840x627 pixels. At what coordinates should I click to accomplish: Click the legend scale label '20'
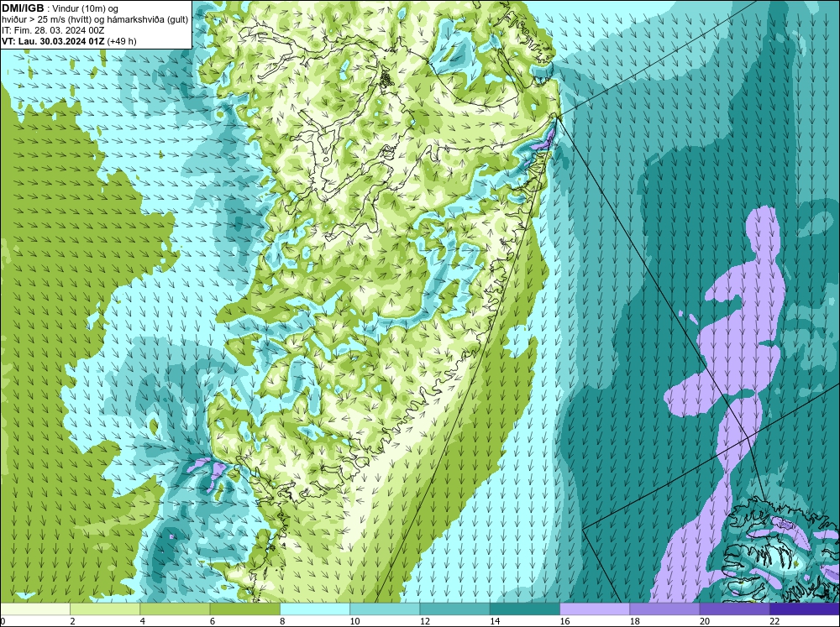point(705,621)
